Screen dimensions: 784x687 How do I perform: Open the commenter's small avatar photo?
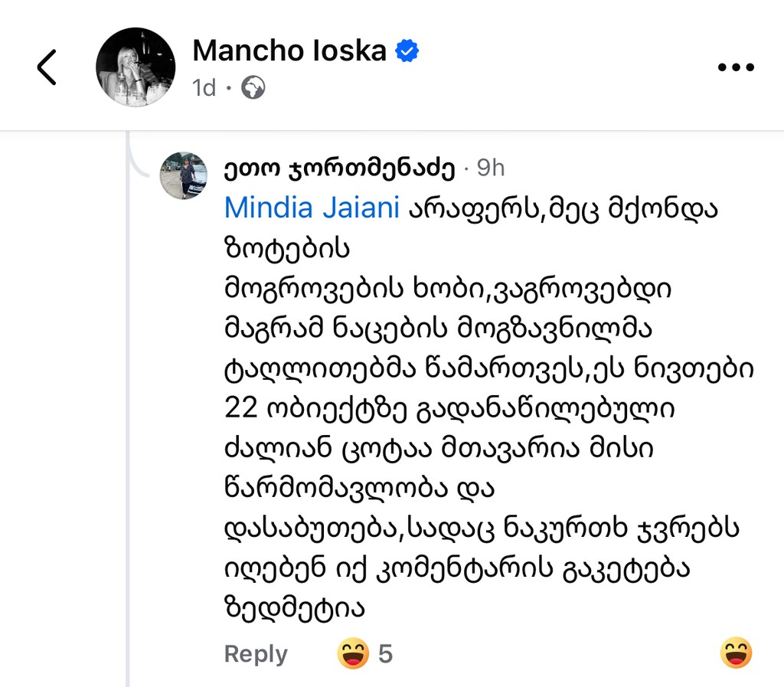click(183, 175)
